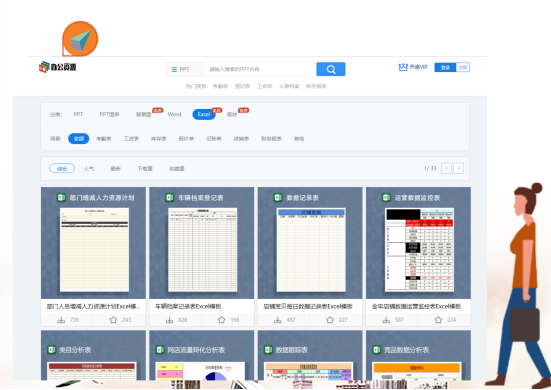This screenshot has height=390, width=551.
Task: Go to next page with the > arrow
Action: click(x=458, y=168)
